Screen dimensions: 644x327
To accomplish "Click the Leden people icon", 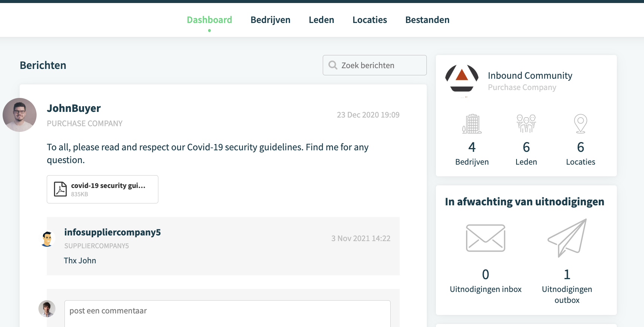I will 526,124.
